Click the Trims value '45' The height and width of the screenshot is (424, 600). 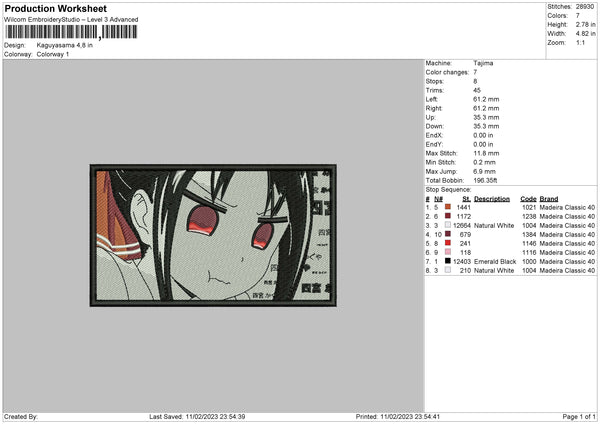477,90
